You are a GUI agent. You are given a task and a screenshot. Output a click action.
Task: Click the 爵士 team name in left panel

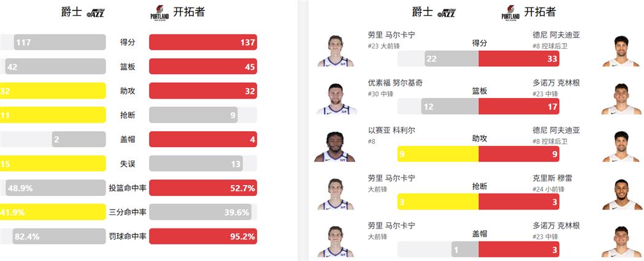point(72,12)
